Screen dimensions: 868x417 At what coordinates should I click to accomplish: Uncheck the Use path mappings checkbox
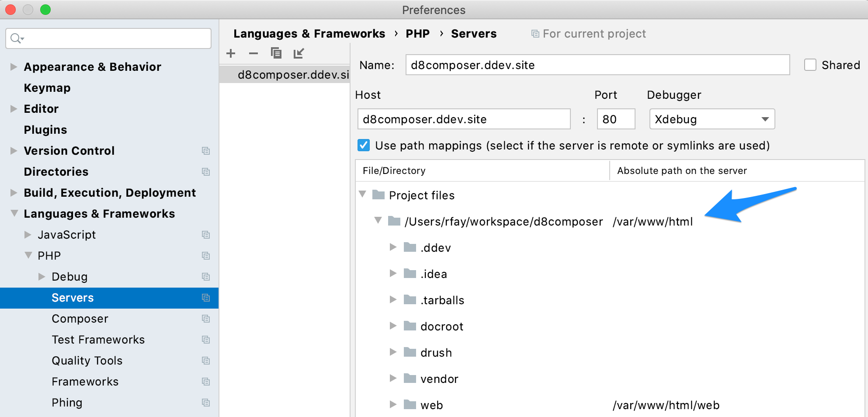click(363, 145)
